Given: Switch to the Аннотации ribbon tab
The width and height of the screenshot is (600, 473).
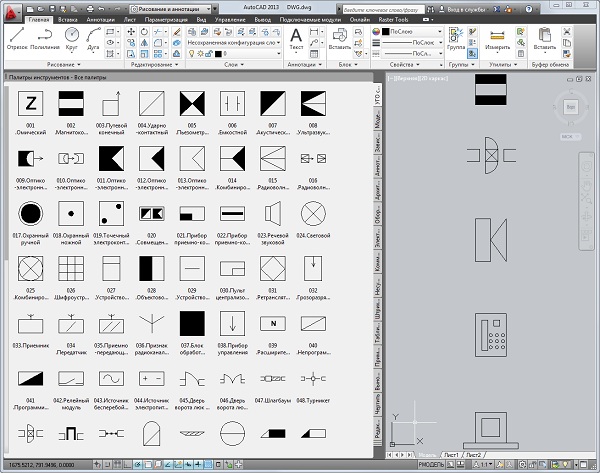Looking at the screenshot, I should click(101, 19).
